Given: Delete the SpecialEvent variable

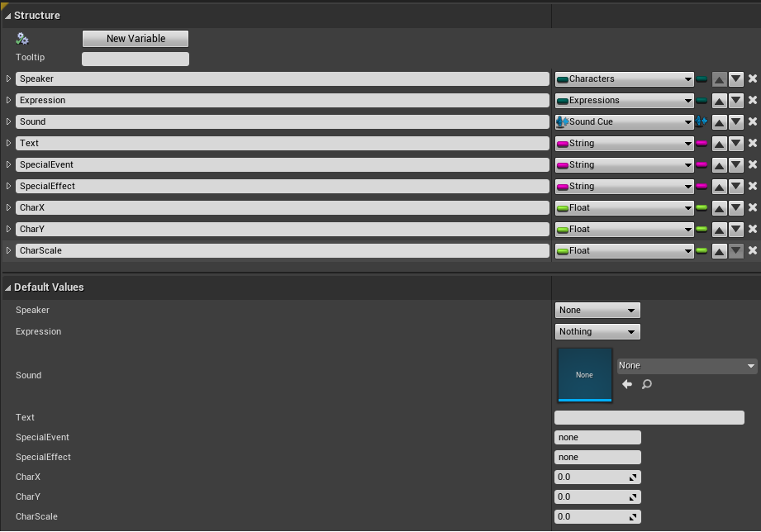Looking at the screenshot, I should point(753,164).
